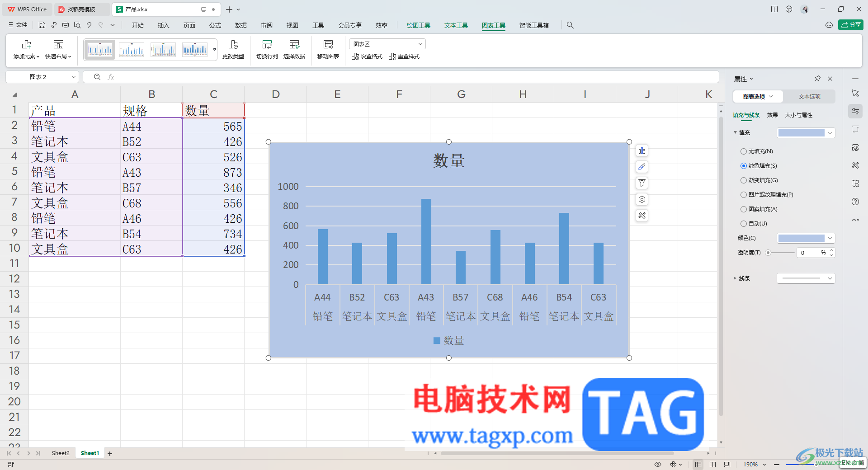
Task: Open the search magnifier in ribbon
Action: coord(570,25)
